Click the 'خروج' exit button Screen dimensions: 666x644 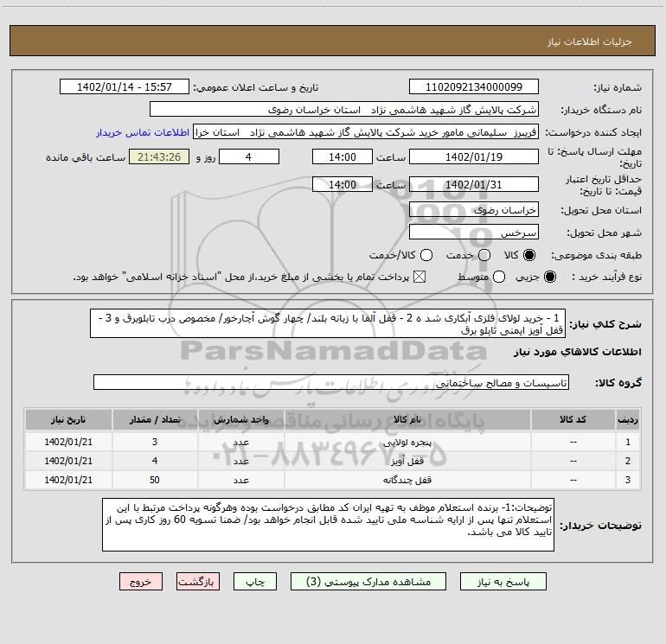[x=141, y=582]
